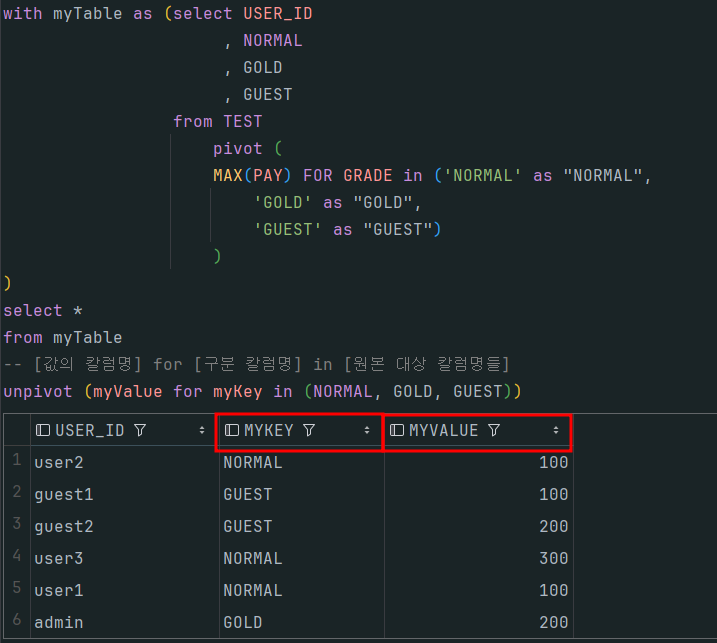Open the filter for MYKEY column
Viewport: 717px width, 643px height.
(x=309, y=430)
